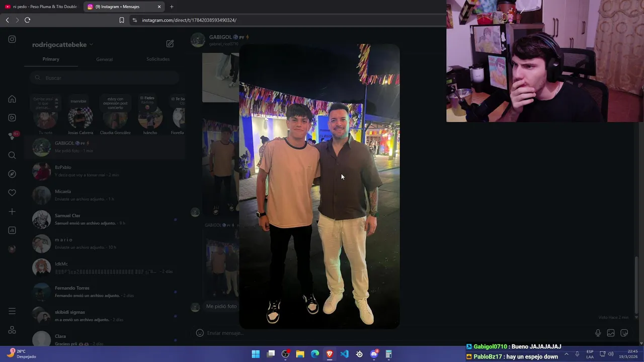Open the BzPxblo conversation
Screen dimensions: 644x362
pos(105,171)
